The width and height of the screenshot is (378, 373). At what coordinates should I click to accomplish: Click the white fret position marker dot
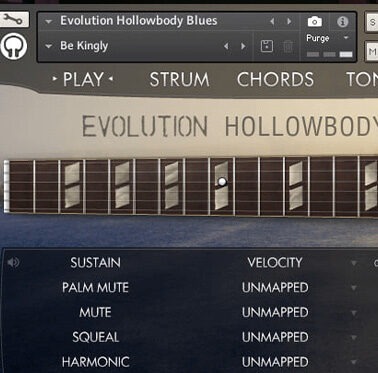(222, 182)
